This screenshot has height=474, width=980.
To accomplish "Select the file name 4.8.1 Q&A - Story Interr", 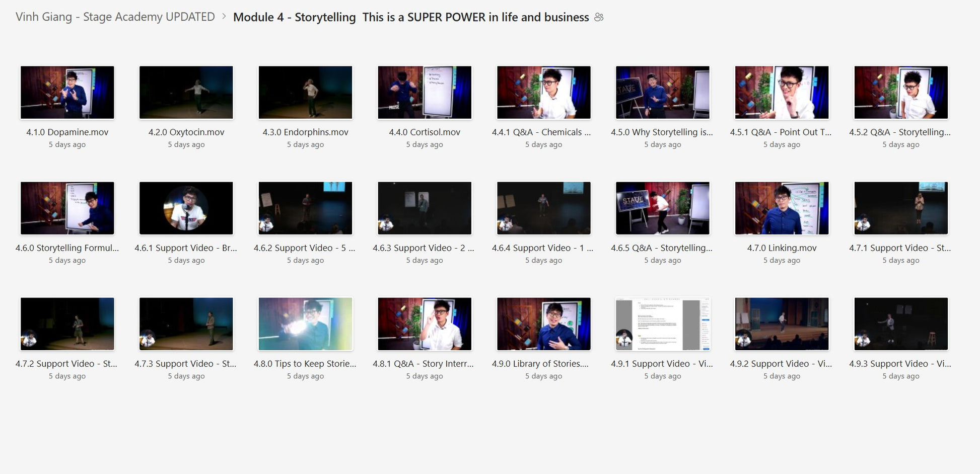I will (424, 364).
